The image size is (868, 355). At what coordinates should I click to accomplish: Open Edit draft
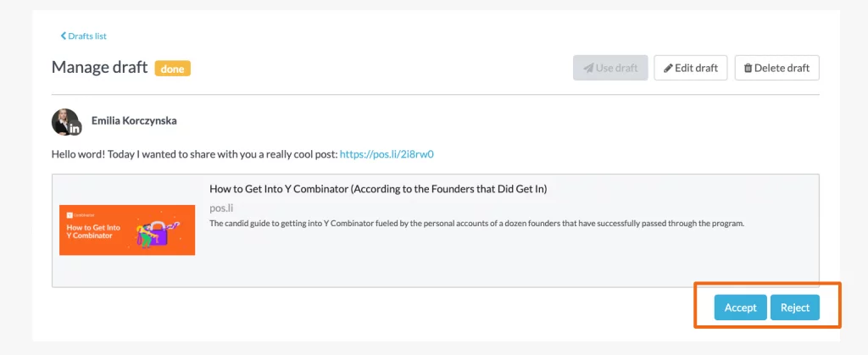(x=690, y=68)
